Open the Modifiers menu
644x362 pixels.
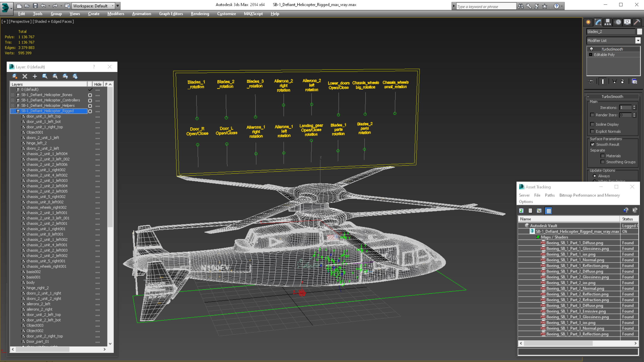point(116,14)
